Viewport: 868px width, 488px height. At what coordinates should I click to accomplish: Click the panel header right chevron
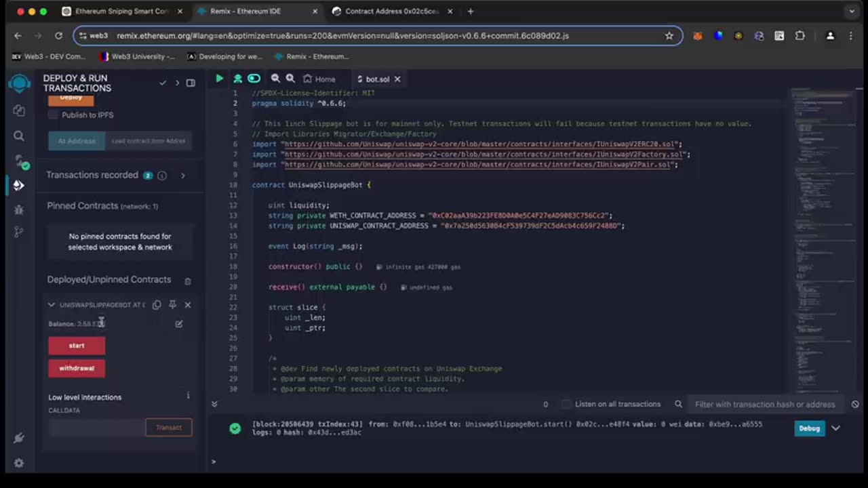177,83
